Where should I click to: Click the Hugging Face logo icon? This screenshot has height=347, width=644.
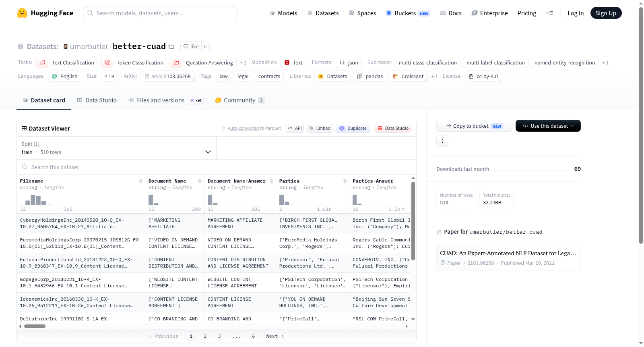tap(22, 13)
